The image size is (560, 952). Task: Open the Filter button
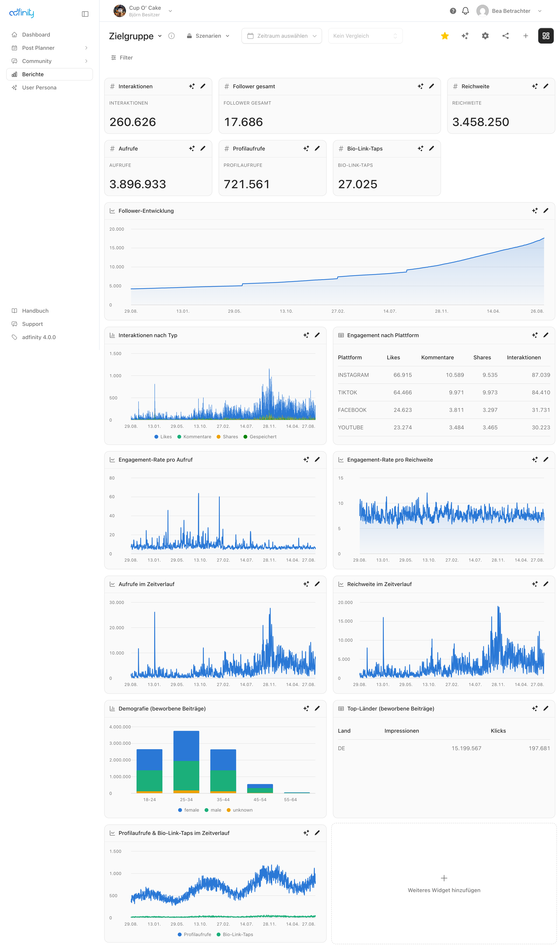coord(122,58)
